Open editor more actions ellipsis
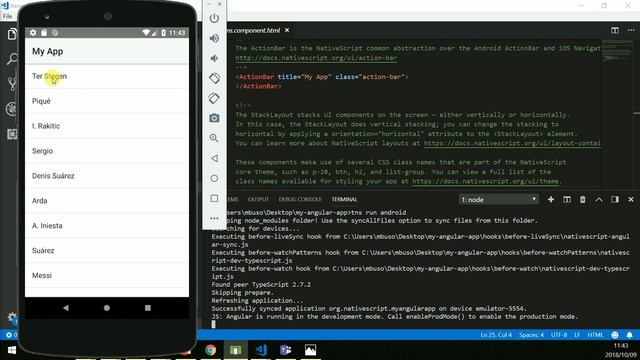This screenshot has width=640, height=360. tap(631, 30)
